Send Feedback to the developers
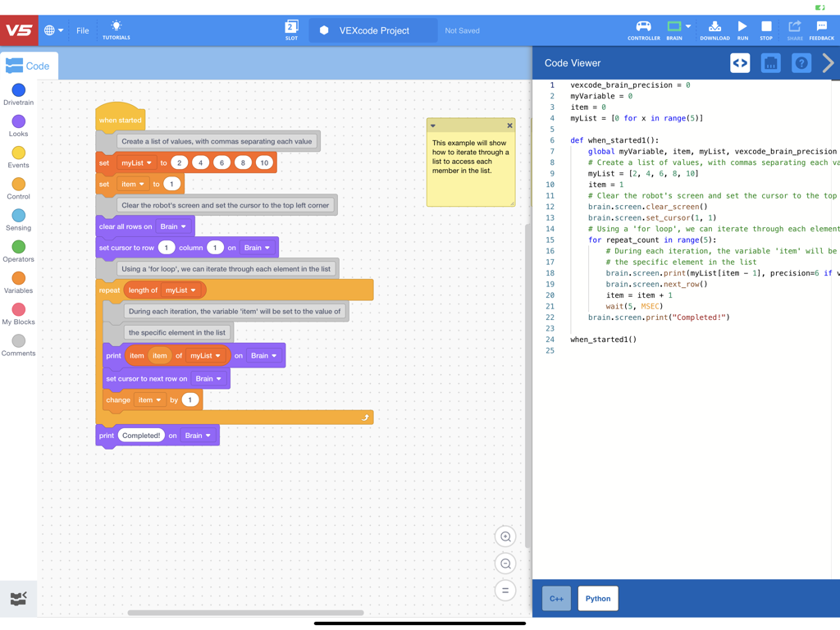The image size is (840, 630). [x=821, y=29]
